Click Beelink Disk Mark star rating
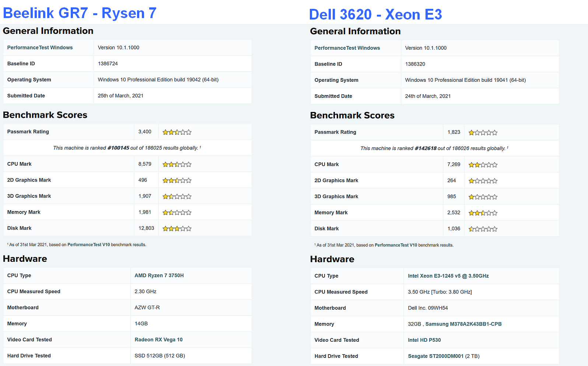Viewport: 588px width, 366px height. [x=177, y=228]
